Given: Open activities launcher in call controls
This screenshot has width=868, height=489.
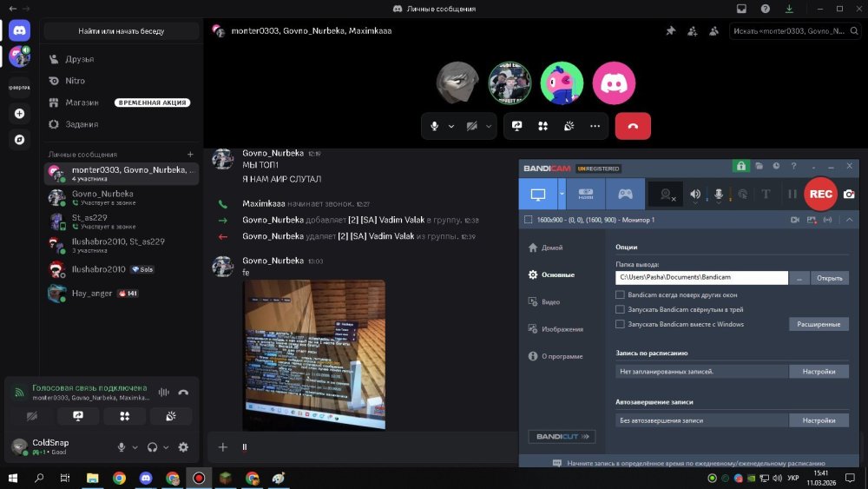Looking at the screenshot, I should tap(543, 126).
